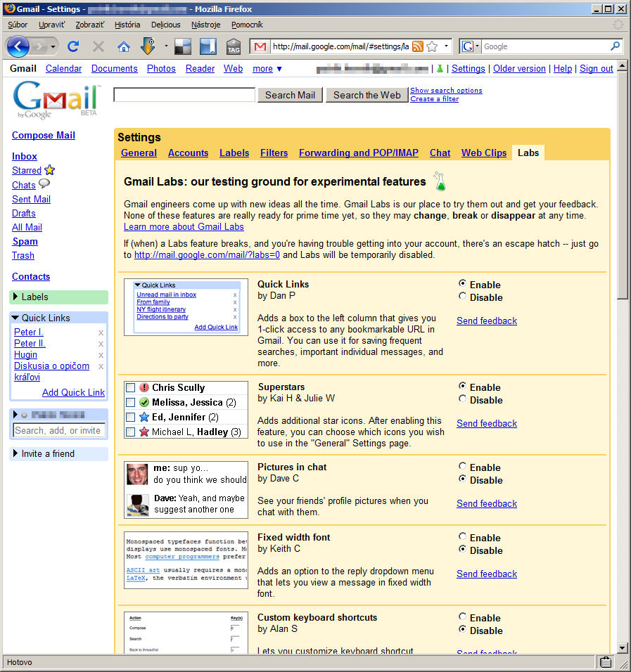Click the Quick Links preview thumbnail

186,307
